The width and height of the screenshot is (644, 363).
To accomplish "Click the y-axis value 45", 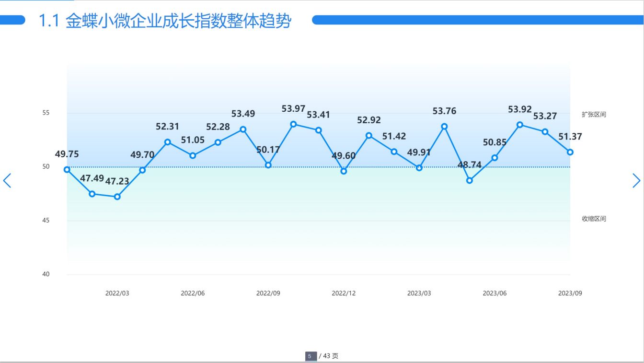I will [46, 221].
